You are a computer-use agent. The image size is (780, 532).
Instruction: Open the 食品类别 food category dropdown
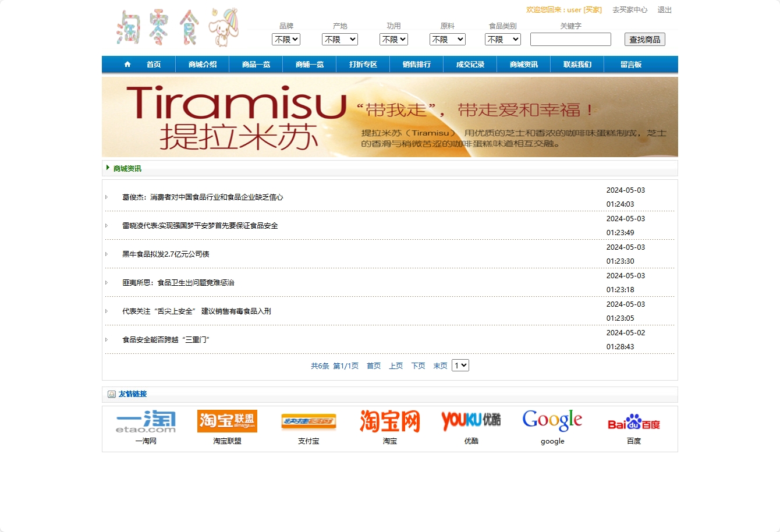(503, 39)
